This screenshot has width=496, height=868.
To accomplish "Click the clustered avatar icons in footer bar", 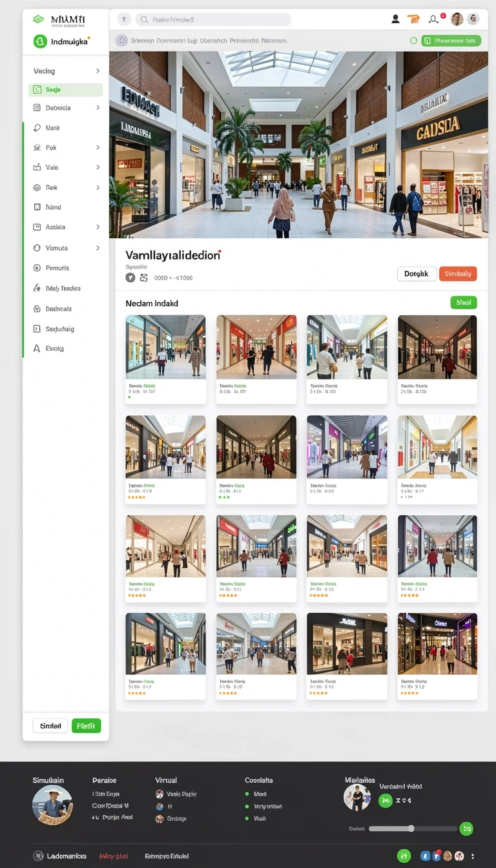I will point(442,856).
